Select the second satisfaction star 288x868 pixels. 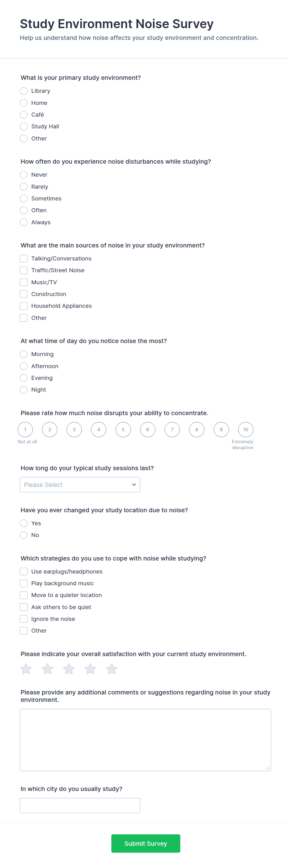[x=47, y=669]
